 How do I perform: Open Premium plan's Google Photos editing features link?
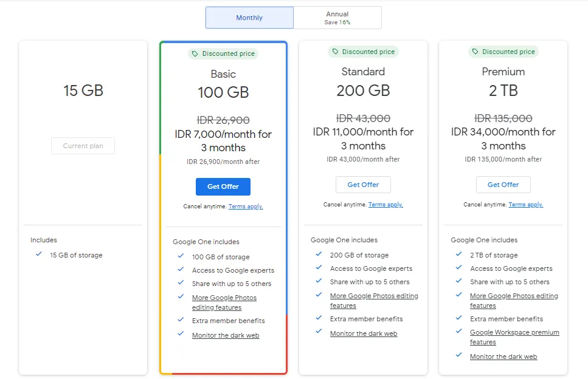tap(513, 296)
